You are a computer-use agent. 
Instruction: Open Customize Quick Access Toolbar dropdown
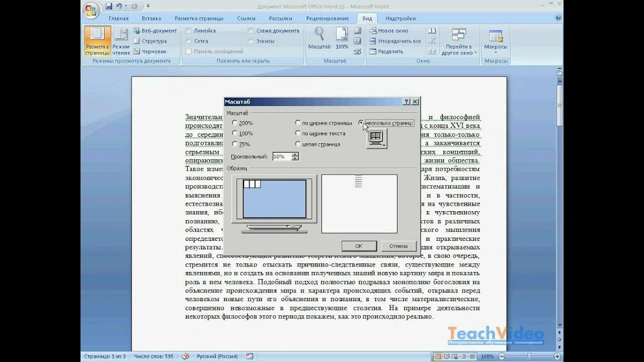[x=148, y=6]
